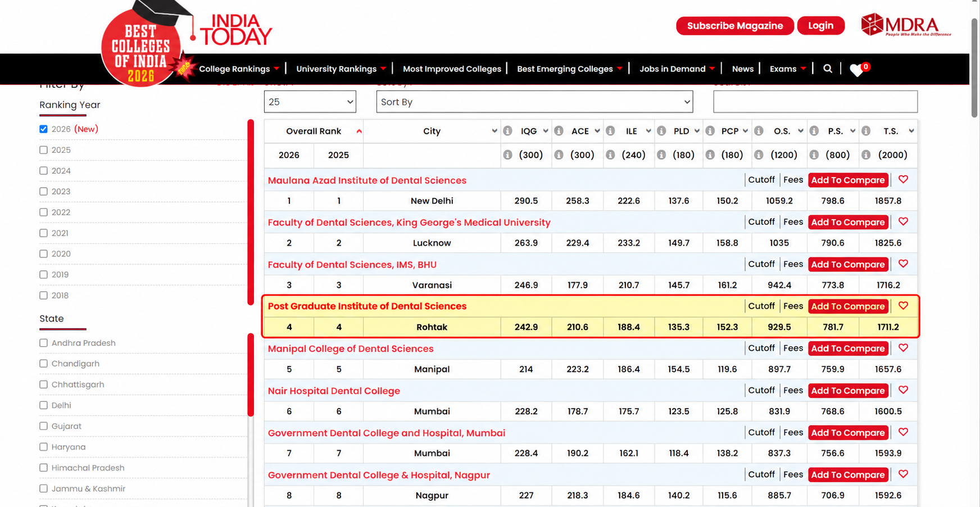Toggle Overall Rank sort arrow

pyautogui.click(x=359, y=131)
